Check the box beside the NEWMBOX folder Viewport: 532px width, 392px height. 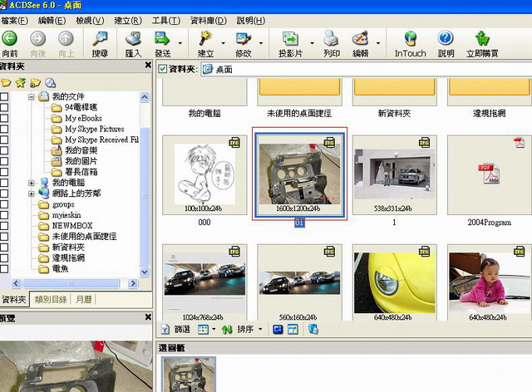[5, 226]
